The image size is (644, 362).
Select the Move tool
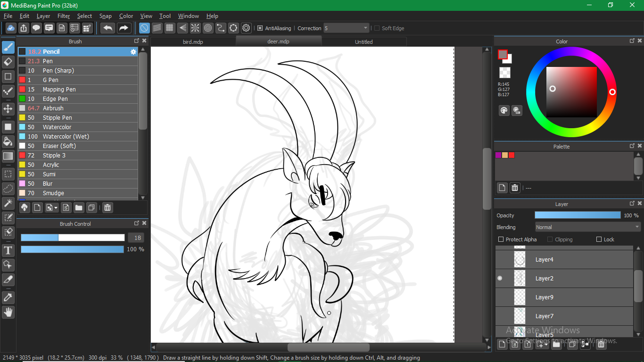click(x=8, y=109)
